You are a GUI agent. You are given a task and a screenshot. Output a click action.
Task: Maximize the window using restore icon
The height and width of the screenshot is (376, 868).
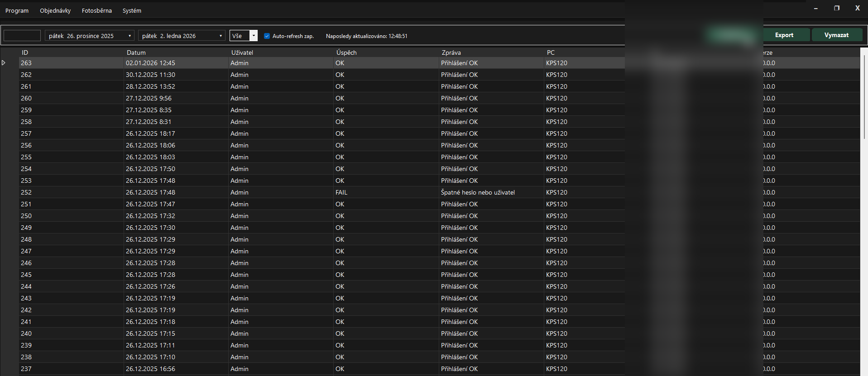(x=837, y=8)
